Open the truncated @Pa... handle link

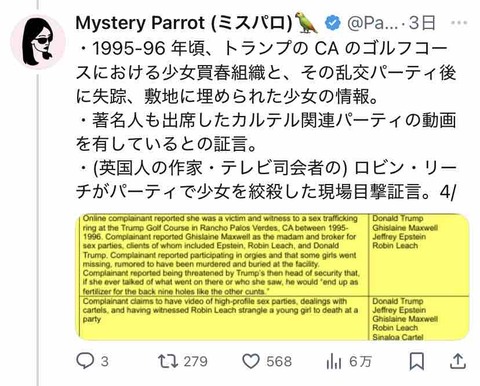372,23
